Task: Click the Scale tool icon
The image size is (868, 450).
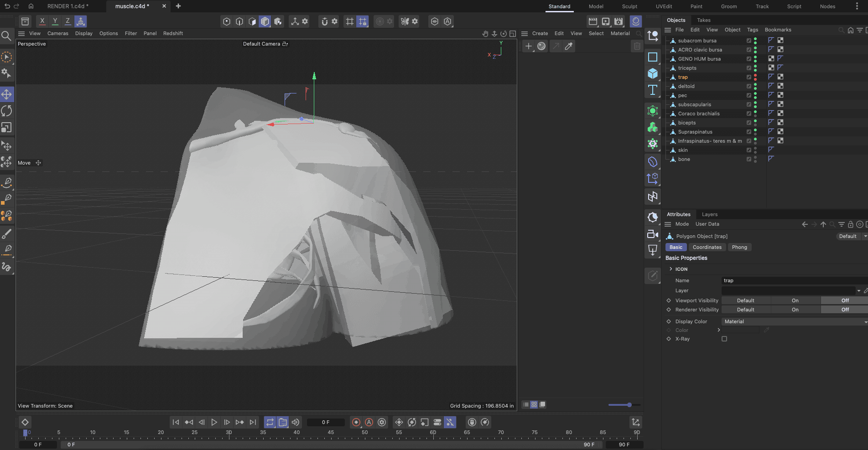Action: pos(7,128)
